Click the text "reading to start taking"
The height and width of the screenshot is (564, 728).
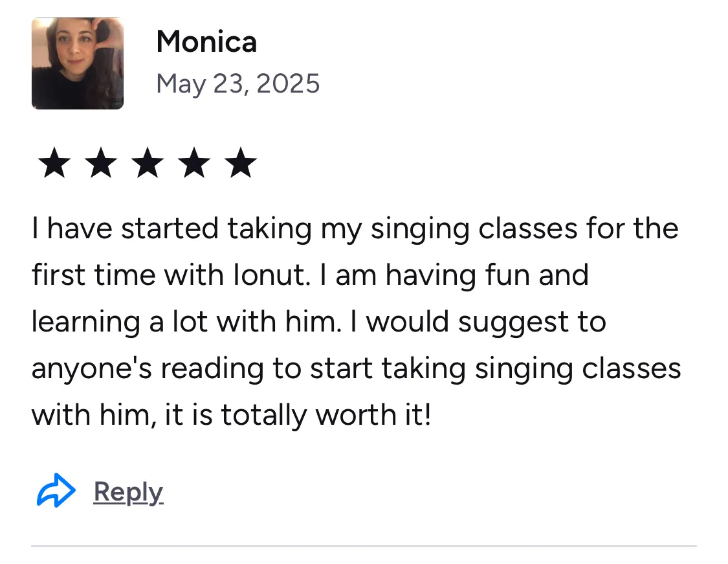(313, 369)
